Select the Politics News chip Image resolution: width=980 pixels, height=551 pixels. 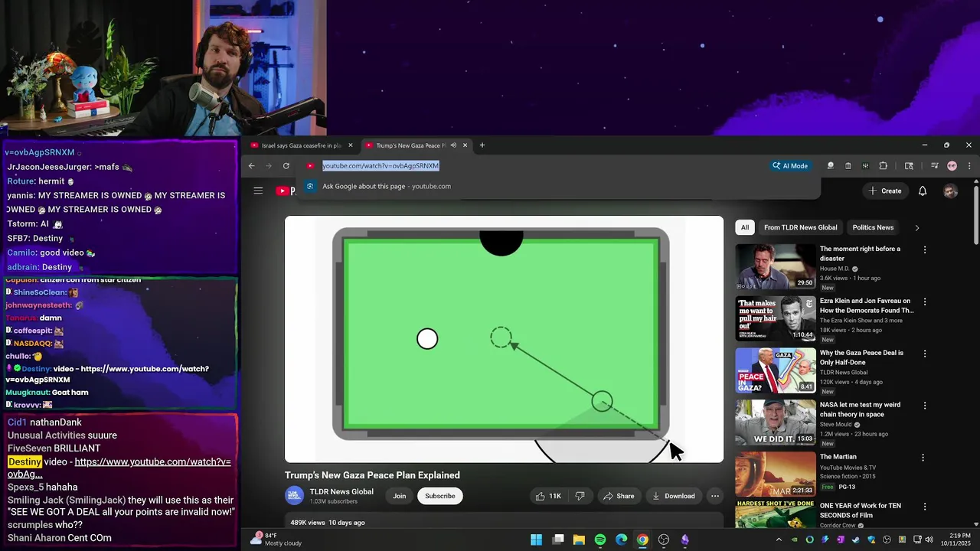873,227
